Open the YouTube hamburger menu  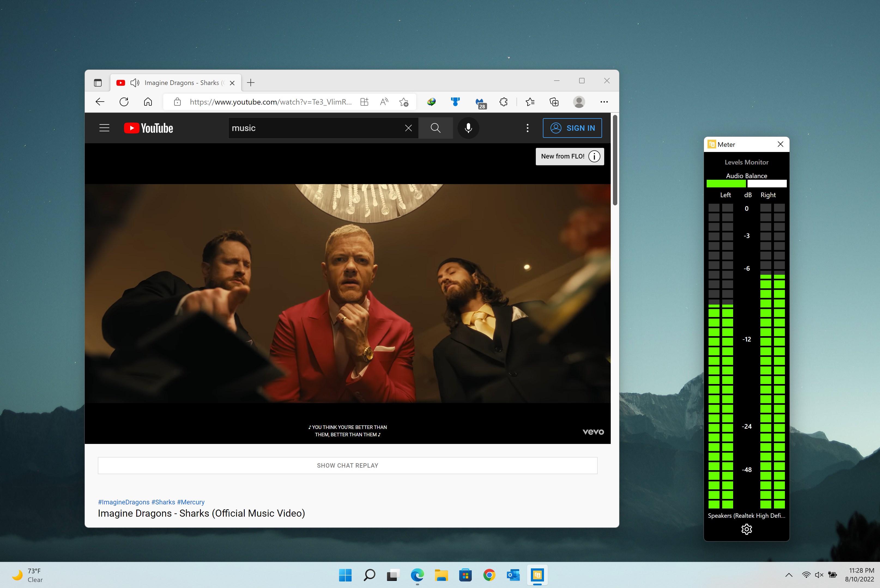pyautogui.click(x=104, y=128)
